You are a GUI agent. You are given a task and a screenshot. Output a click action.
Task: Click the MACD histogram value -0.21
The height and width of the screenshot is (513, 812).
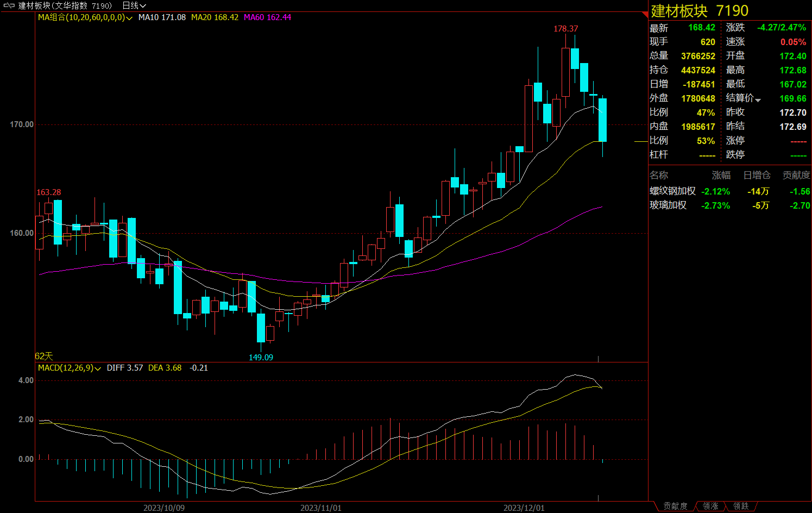199,368
